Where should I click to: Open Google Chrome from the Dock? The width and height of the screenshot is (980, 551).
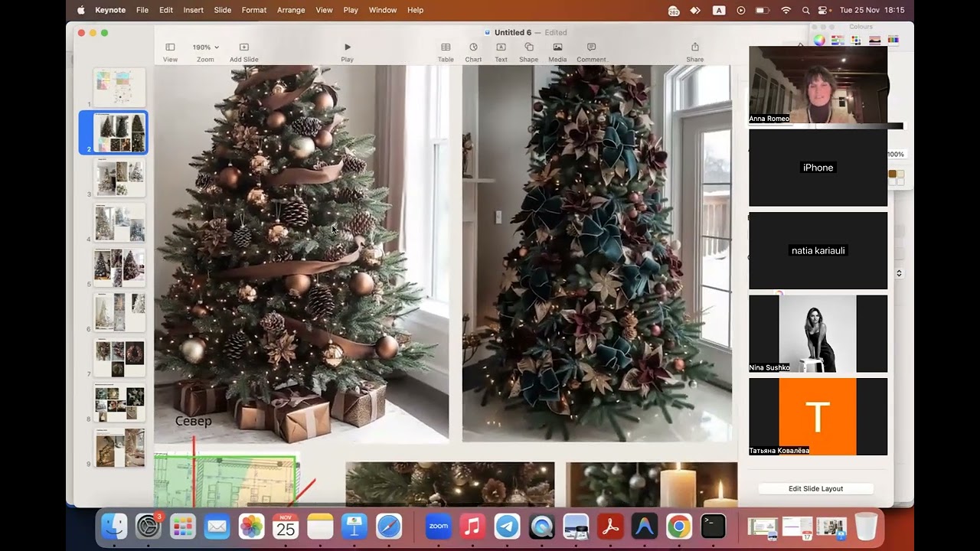pyautogui.click(x=678, y=527)
